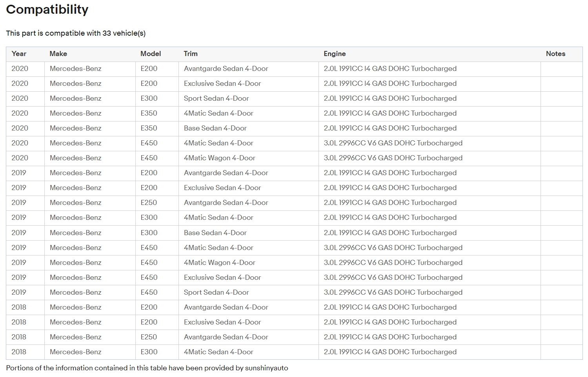Select the 2020 E450 4Matic Wagon trim cell
This screenshot has height=377, width=588.
[219, 158]
